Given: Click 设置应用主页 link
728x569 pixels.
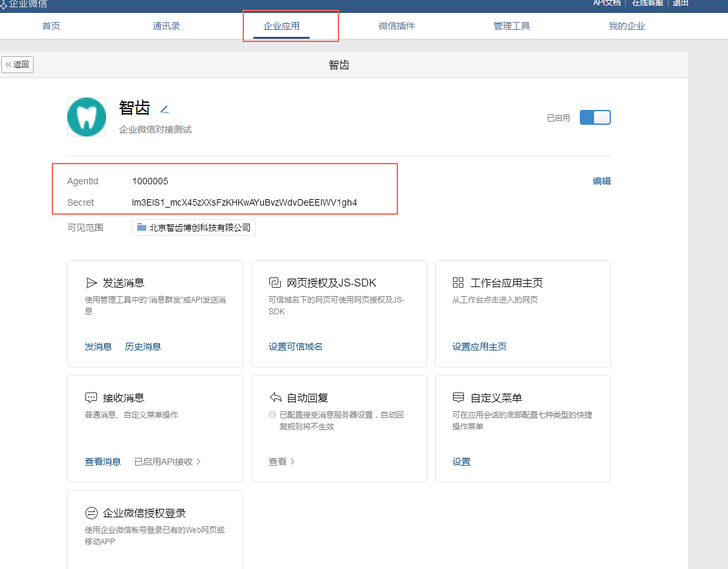Looking at the screenshot, I should [479, 347].
